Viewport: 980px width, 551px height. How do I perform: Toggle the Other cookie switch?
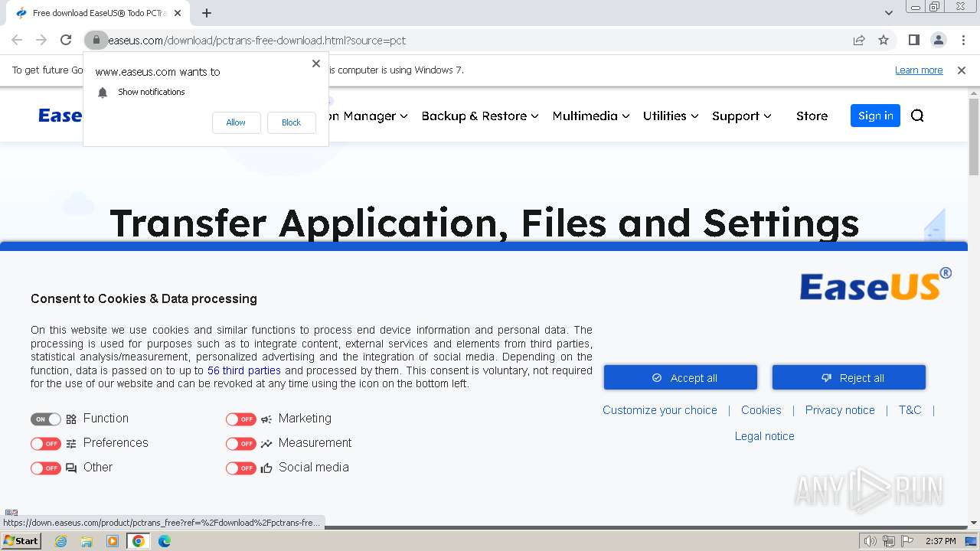tap(46, 468)
